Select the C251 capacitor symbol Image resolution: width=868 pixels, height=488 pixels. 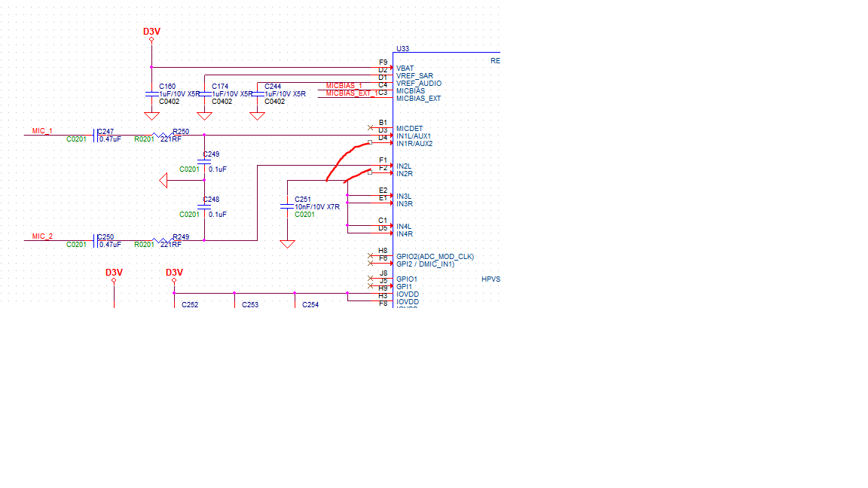[x=287, y=206]
